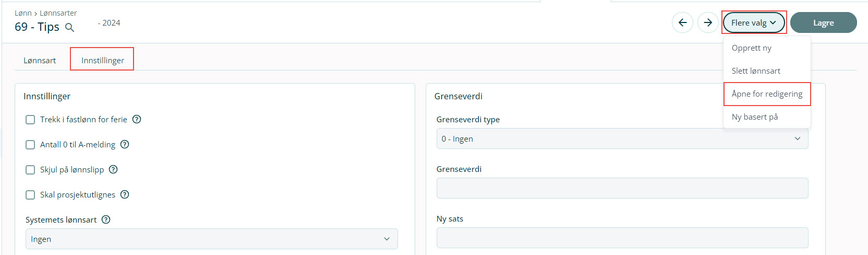Go to next lønnsart with right arrow
Viewport: 868px width, 255px height.
tap(708, 22)
